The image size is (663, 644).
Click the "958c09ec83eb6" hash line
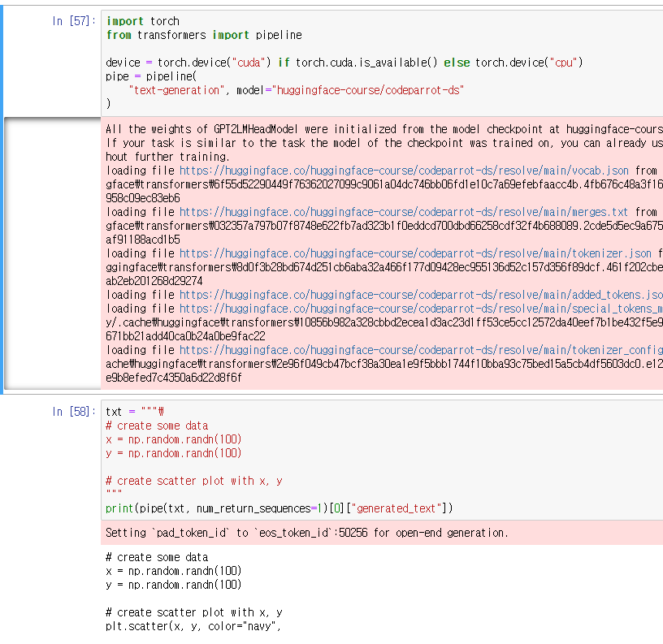tap(143, 198)
